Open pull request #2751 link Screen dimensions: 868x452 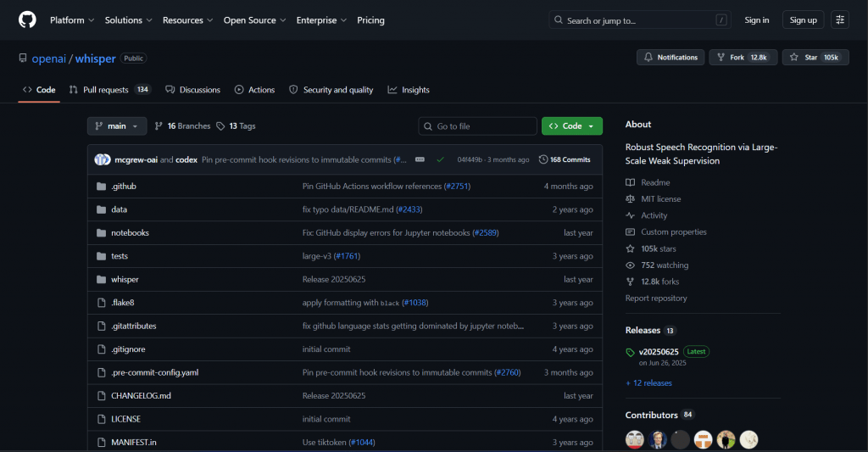click(458, 186)
